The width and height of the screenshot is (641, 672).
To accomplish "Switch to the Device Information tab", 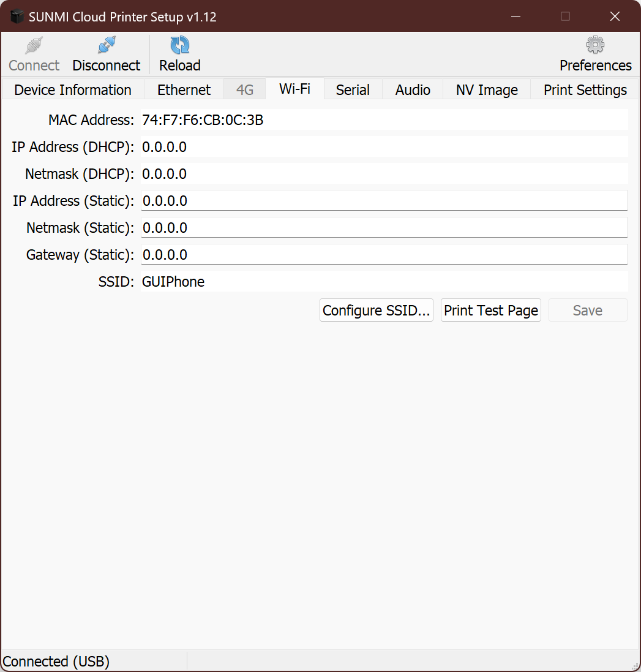I will pos(73,90).
